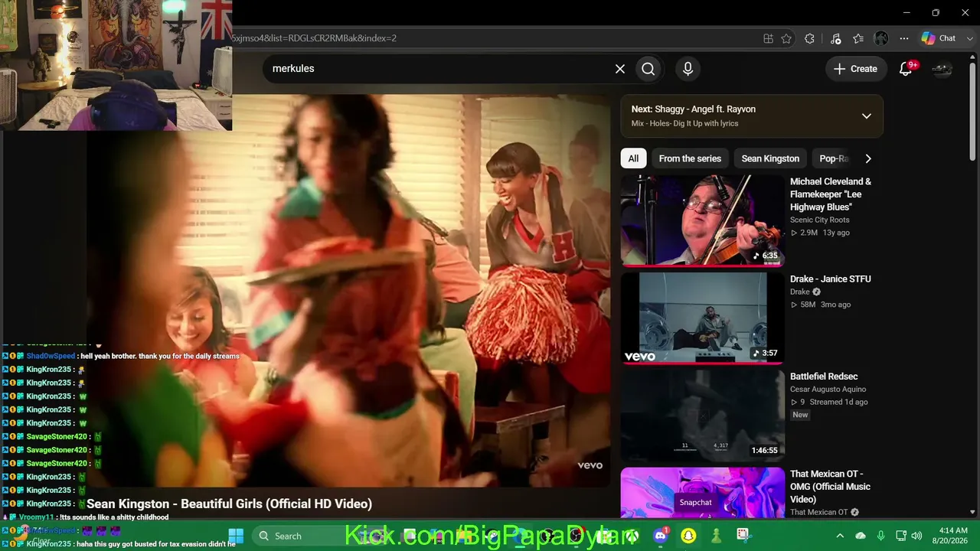Open the volume speaker tray icon
This screenshot has height=551, width=980.
point(917,536)
